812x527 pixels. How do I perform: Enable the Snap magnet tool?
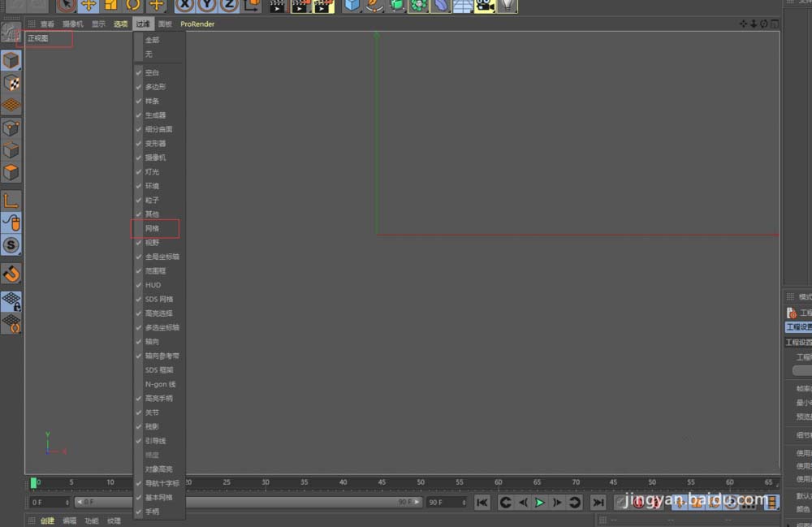pos(11,273)
